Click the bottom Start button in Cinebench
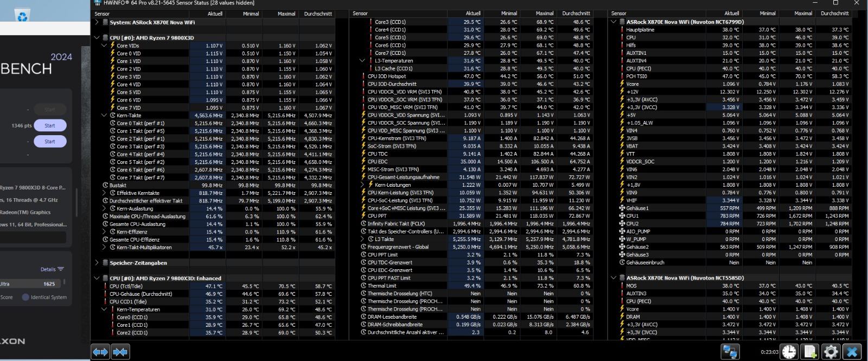868x361 pixels. [x=50, y=141]
